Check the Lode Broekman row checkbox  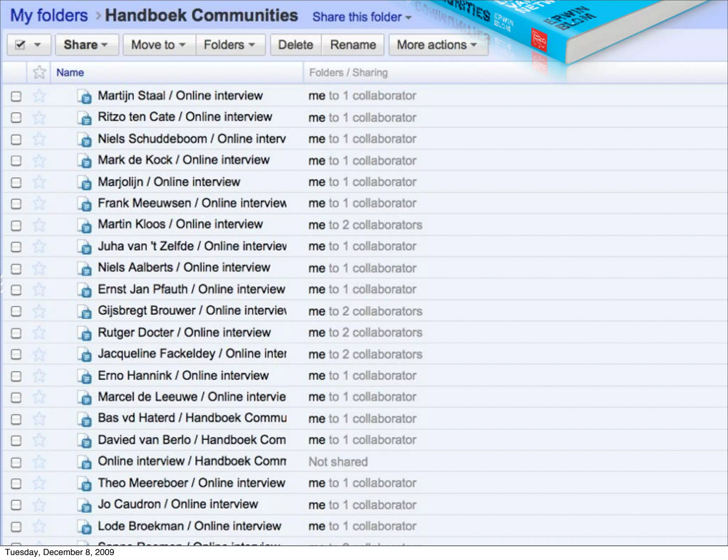[x=16, y=526]
